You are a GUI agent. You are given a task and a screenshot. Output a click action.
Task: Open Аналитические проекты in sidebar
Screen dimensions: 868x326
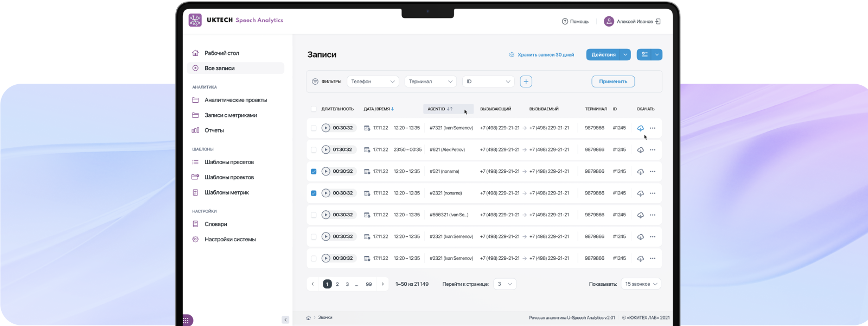tap(235, 100)
